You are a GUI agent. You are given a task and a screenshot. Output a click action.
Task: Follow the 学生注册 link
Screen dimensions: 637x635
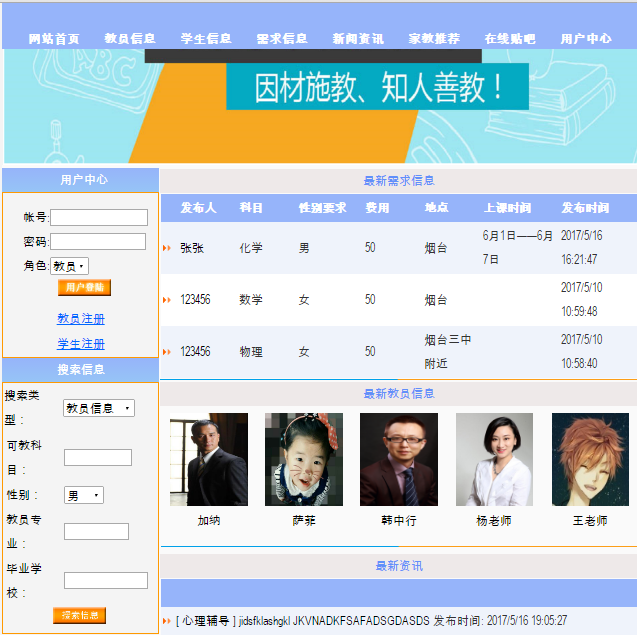coord(81,344)
